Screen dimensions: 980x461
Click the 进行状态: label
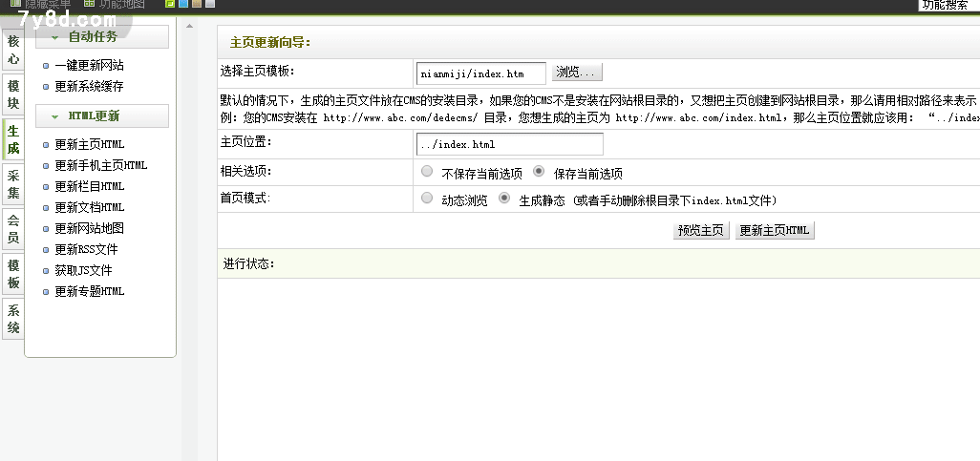tap(248, 264)
